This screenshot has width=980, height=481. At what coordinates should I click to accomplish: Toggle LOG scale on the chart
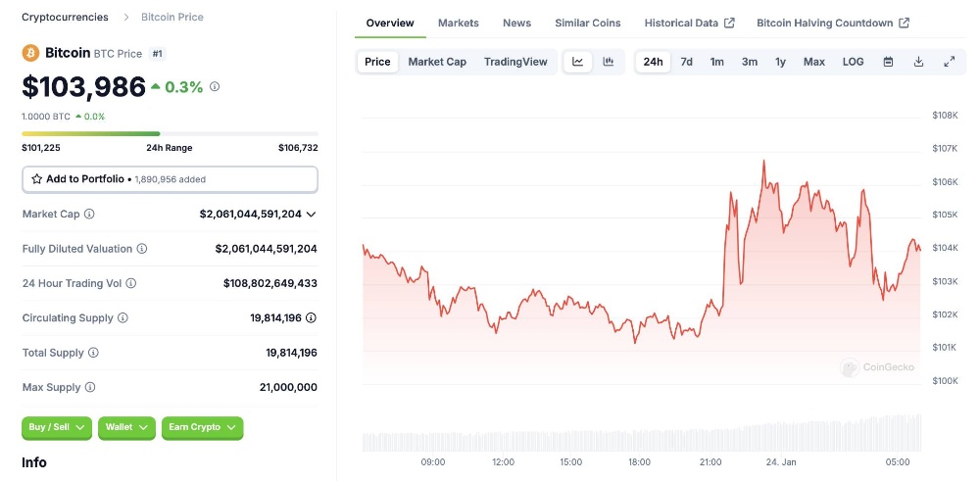pos(853,62)
